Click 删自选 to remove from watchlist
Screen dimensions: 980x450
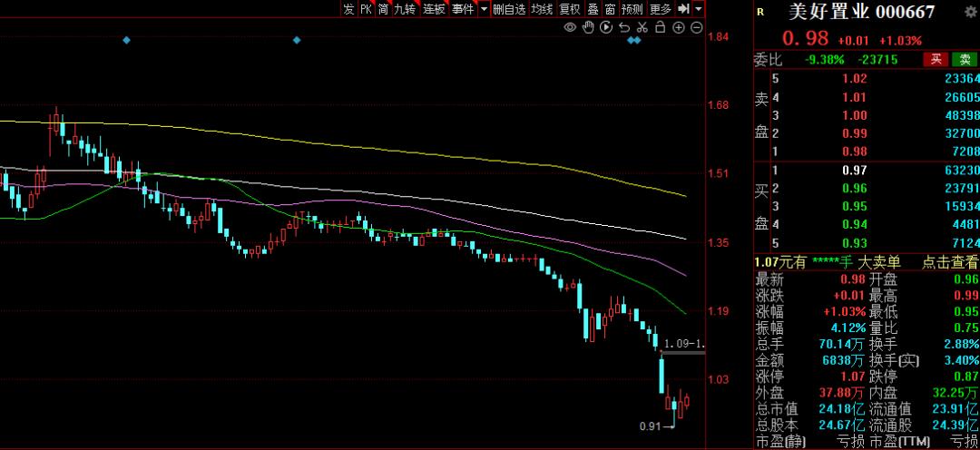tap(509, 9)
